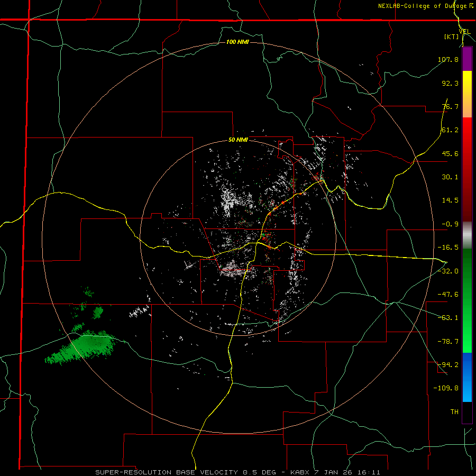476x476 pixels.
Task: Select the -47.6 knot scale value
Action: (448, 295)
